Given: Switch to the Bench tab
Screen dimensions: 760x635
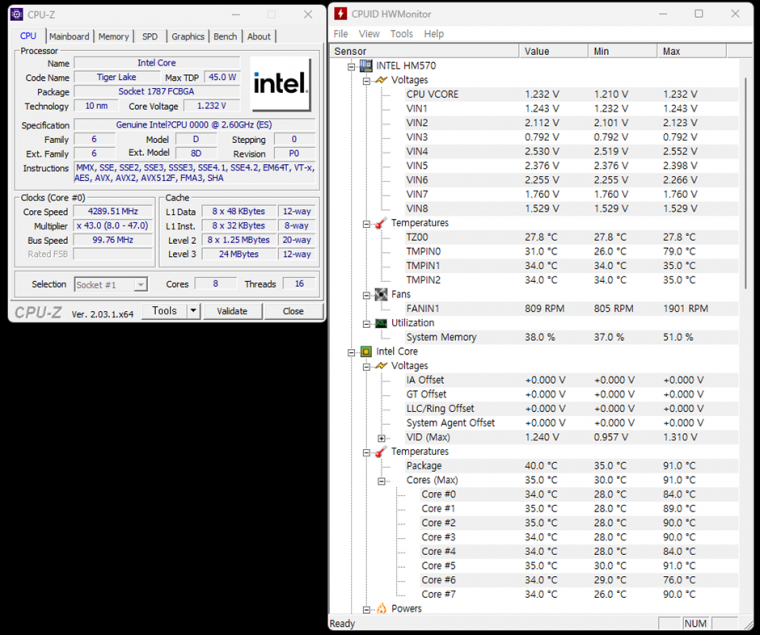Looking at the screenshot, I should pos(225,36).
